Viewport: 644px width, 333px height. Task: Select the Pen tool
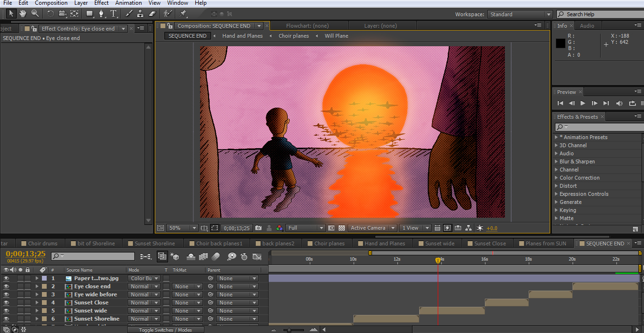coord(101,14)
